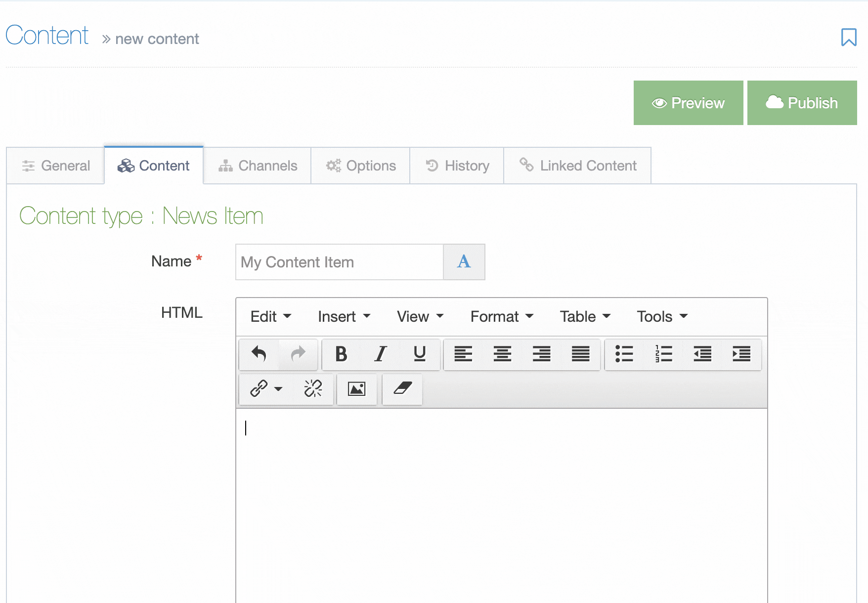Toggle underline text formatting
The image size is (868, 603).
420,354
